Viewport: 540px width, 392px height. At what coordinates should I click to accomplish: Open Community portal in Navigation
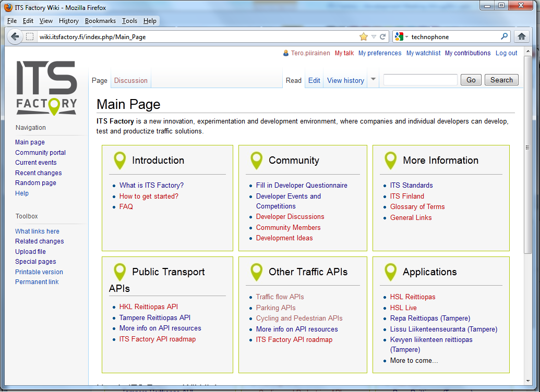(40, 152)
